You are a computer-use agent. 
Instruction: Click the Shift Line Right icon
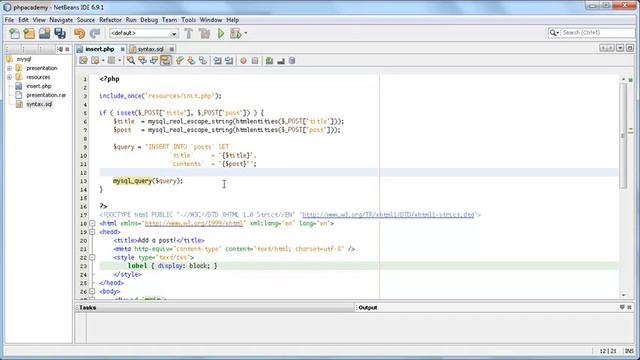pos(229,61)
